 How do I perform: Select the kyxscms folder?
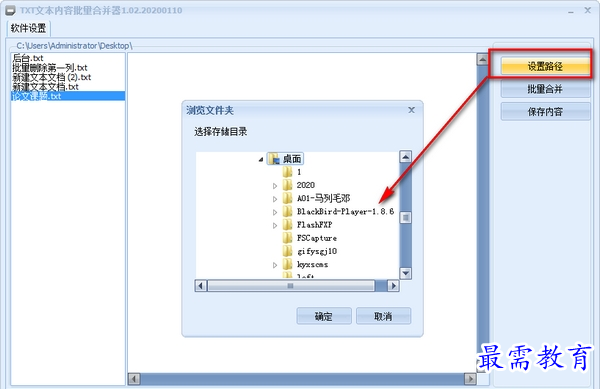[312, 264]
